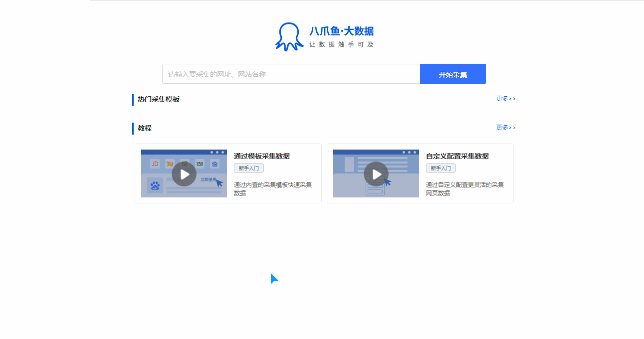Click large Baidu paw icon in template thumbnail
Image resolution: width=644 pixels, height=339 pixels.
(x=155, y=186)
